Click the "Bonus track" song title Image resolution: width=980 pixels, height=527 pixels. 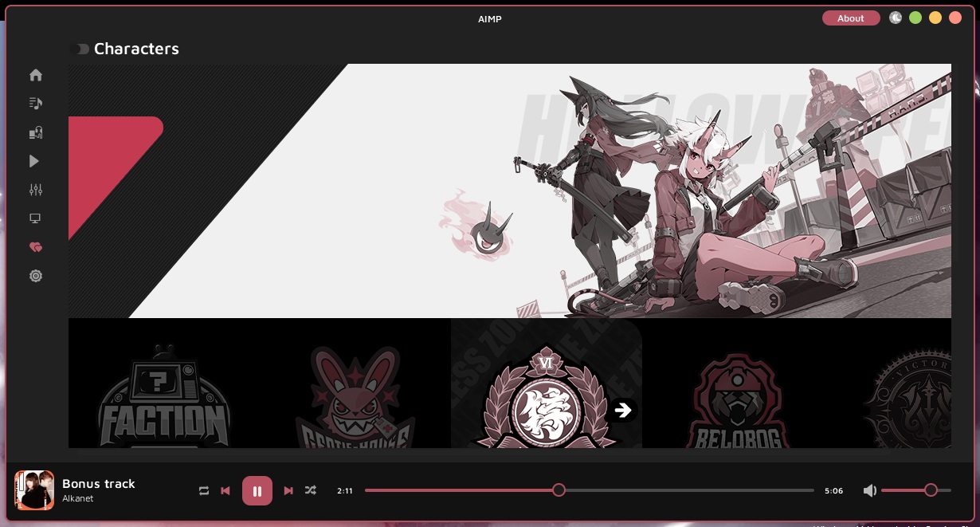[99, 484]
